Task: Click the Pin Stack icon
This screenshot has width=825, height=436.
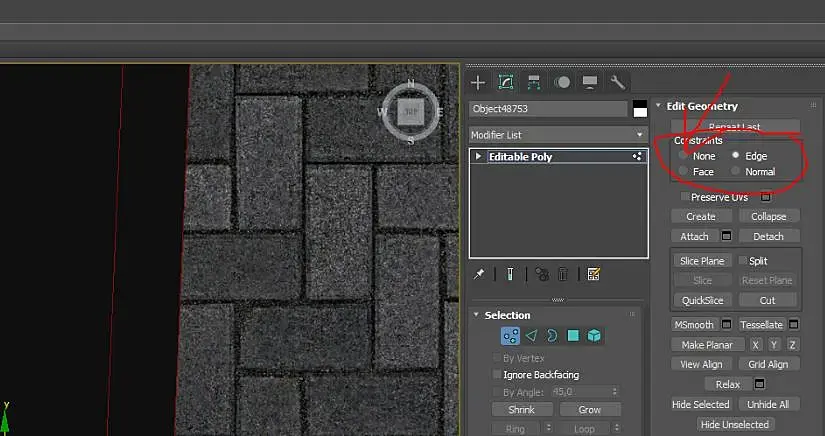Action: pyautogui.click(x=479, y=274)
